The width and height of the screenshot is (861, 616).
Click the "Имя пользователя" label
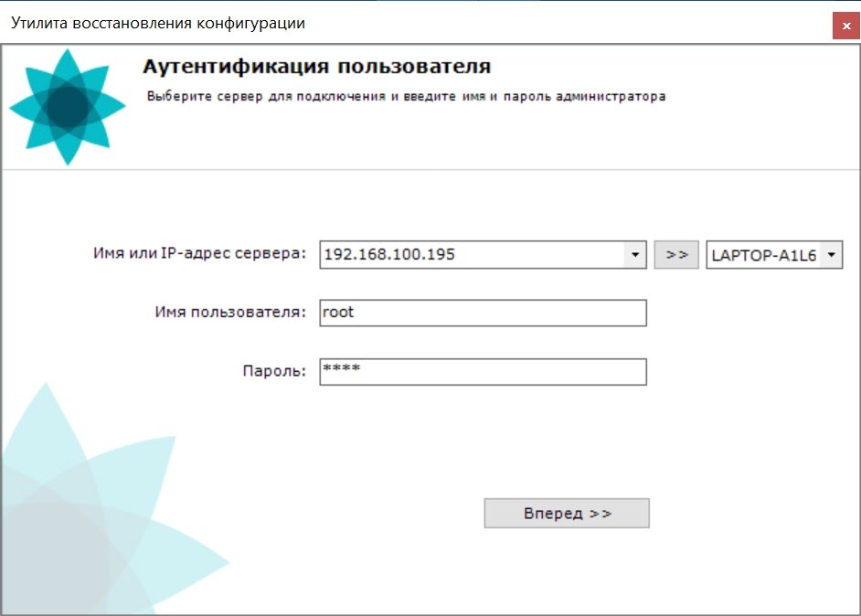pos(229,313)
